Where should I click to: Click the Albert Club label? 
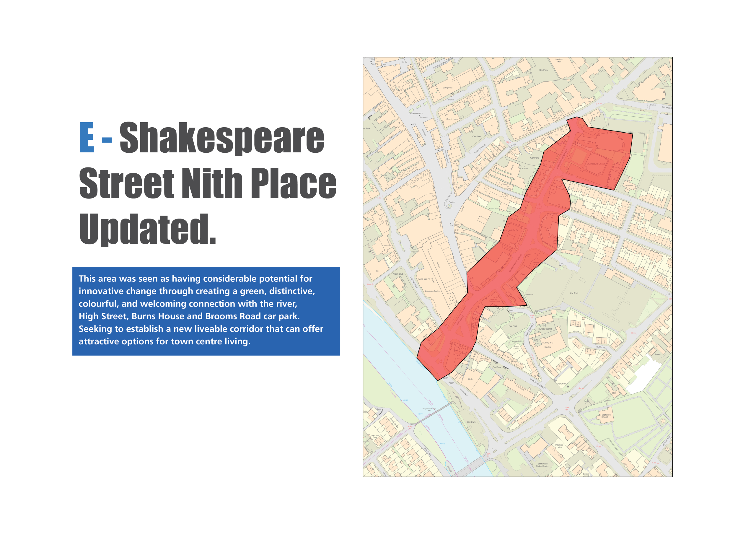[398, 274]
